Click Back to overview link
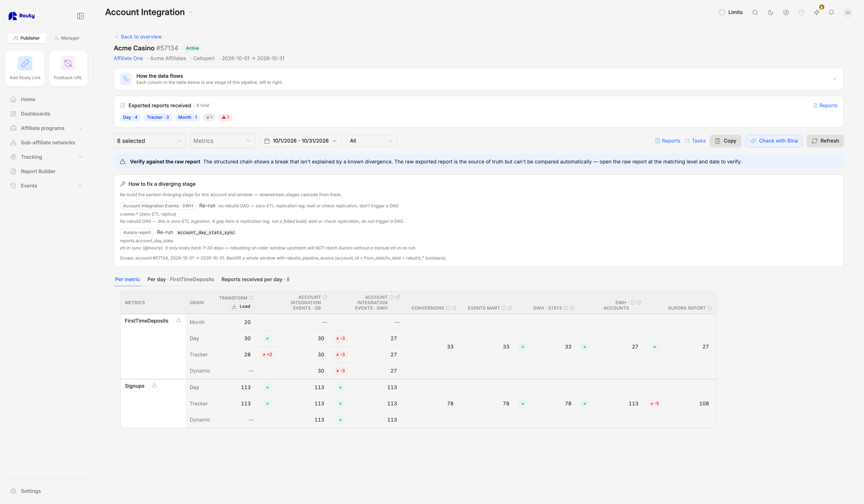This screenshot has height=504, width=864. (x=138, y=37)
